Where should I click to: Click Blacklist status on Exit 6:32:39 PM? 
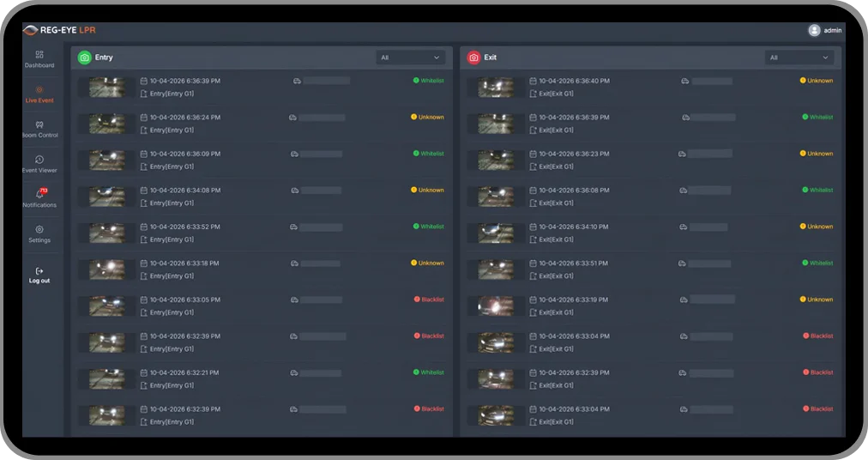818,373
